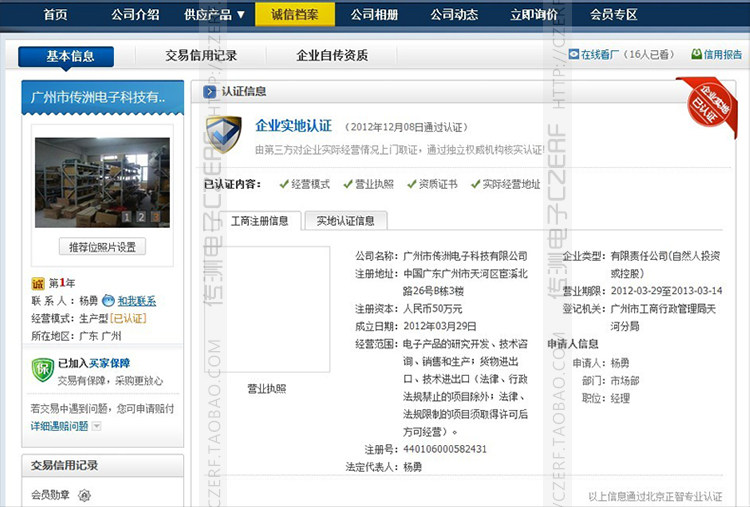The height and width of the screenshot is (507, 750).
Task: Show photo number 3 in the slideshow
Action: pos(156,217)
